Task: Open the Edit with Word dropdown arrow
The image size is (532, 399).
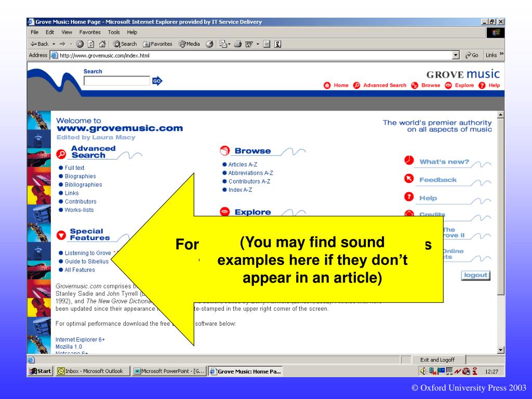Action: coord(258,44)
